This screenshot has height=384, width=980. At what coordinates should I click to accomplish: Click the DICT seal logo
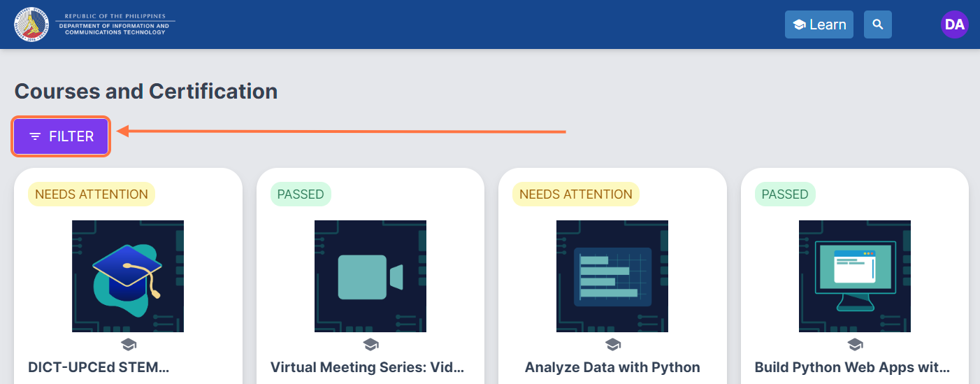(31, 24)
